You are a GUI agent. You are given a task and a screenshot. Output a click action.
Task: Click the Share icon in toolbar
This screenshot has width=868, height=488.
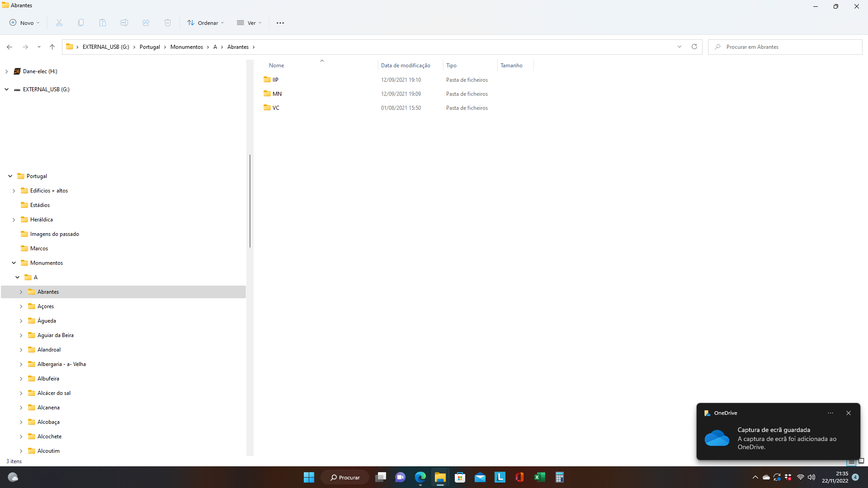(x=146, y=23)
